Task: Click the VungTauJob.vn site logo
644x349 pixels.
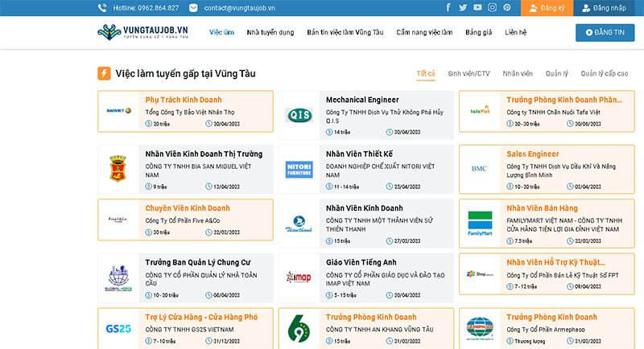Action: click(x=142, y=33)
